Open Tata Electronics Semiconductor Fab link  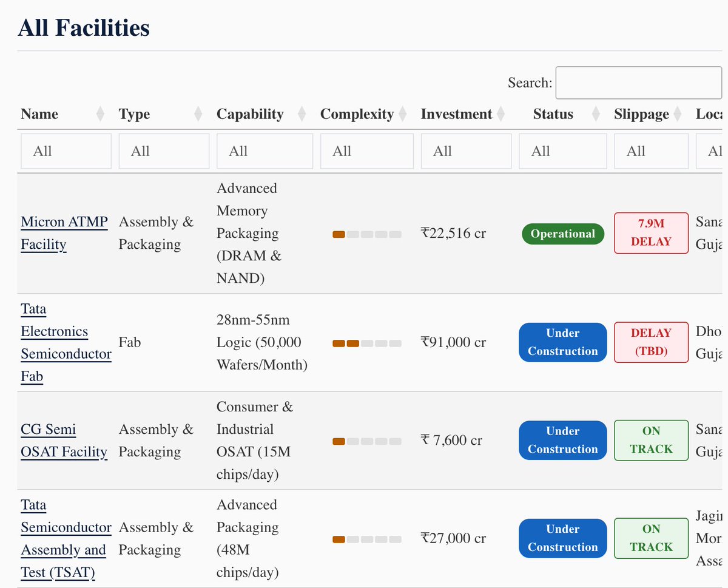click(66, 343)
